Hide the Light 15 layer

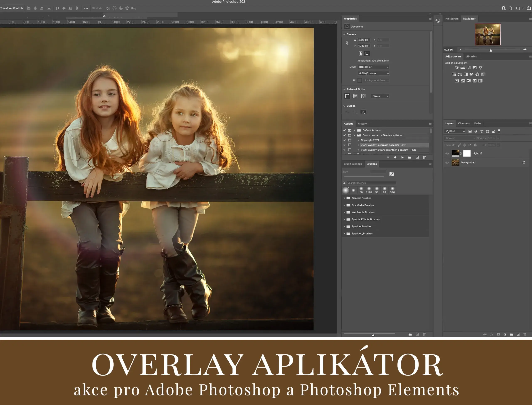[447, 153]
